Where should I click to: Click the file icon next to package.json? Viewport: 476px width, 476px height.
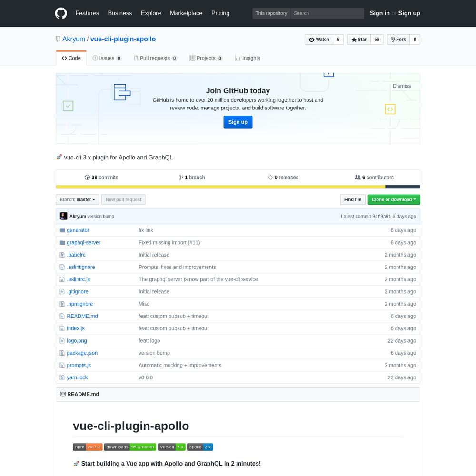pos(62,353)
